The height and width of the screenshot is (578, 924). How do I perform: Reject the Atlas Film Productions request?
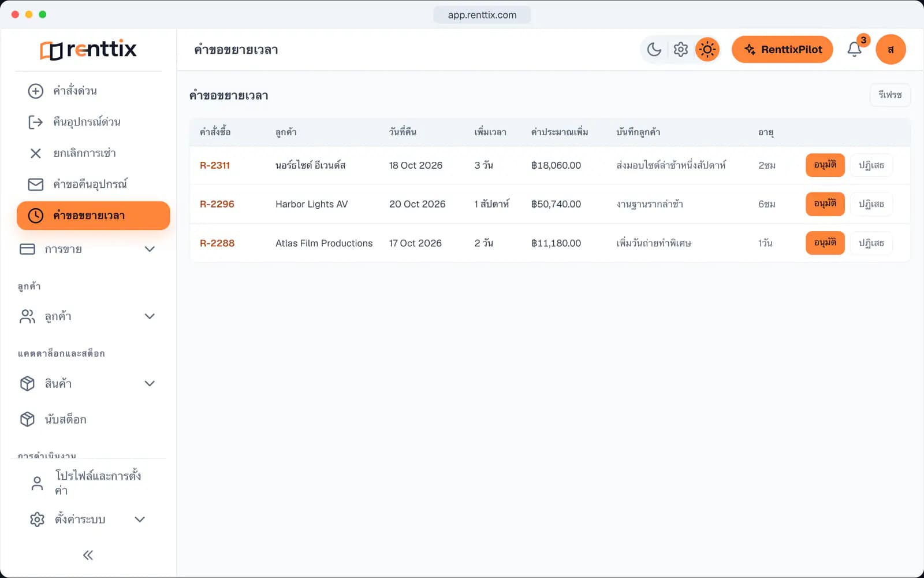(871, 243)
